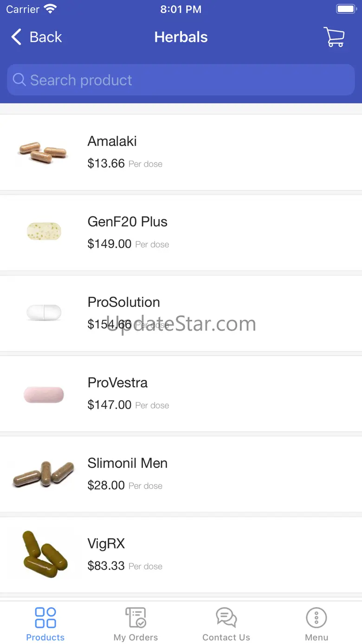This screenshot has width=362, height=644.
Task: Click the search magnifier icon
Action: pyautogui.click(x=19, y=80)
